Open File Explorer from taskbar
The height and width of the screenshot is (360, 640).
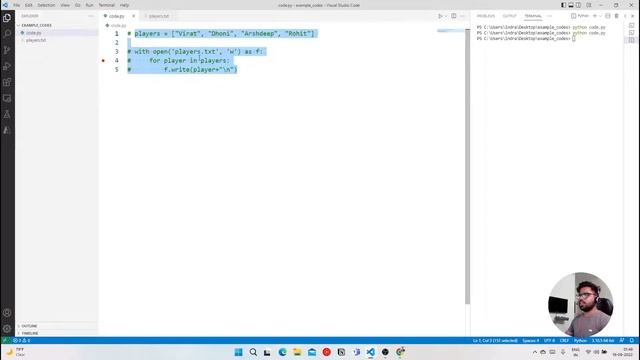point(297,352)
